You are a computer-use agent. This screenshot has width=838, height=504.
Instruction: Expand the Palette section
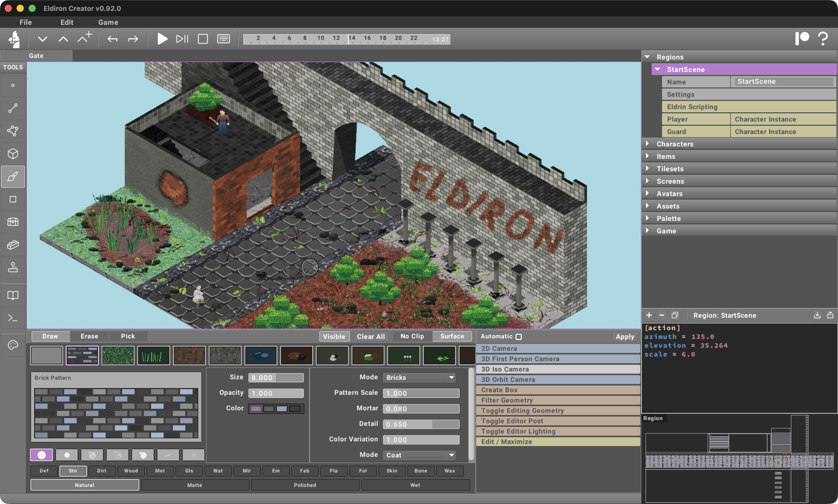tap(647, 218)
